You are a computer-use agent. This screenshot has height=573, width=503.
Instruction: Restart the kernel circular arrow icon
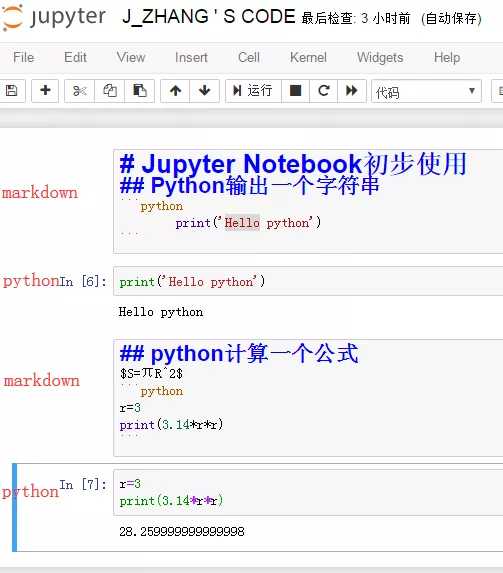click(x=324, y=91)
